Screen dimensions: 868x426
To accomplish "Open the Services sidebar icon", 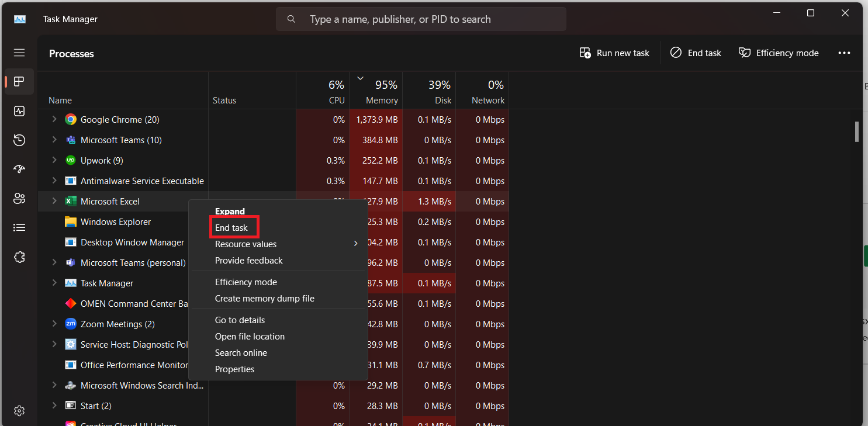I will coord(19,257).
